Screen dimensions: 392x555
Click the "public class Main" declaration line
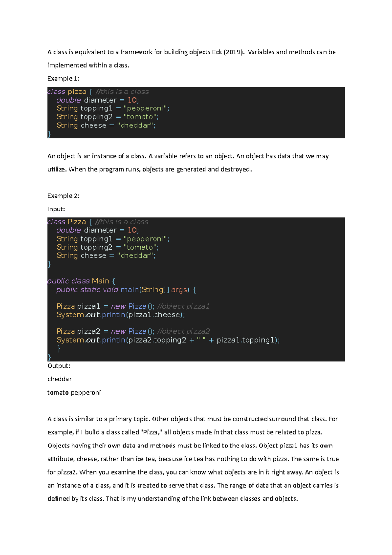click(x=81, y=281)
